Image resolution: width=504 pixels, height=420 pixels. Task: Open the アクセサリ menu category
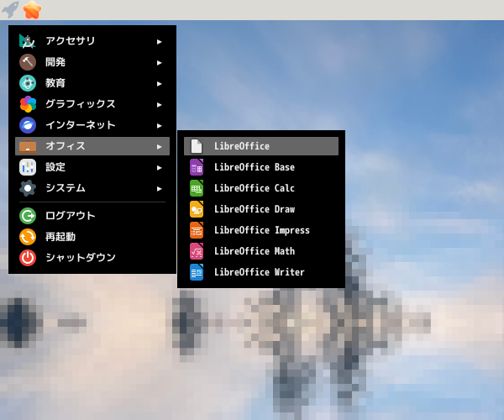click(x=92, y=41)
